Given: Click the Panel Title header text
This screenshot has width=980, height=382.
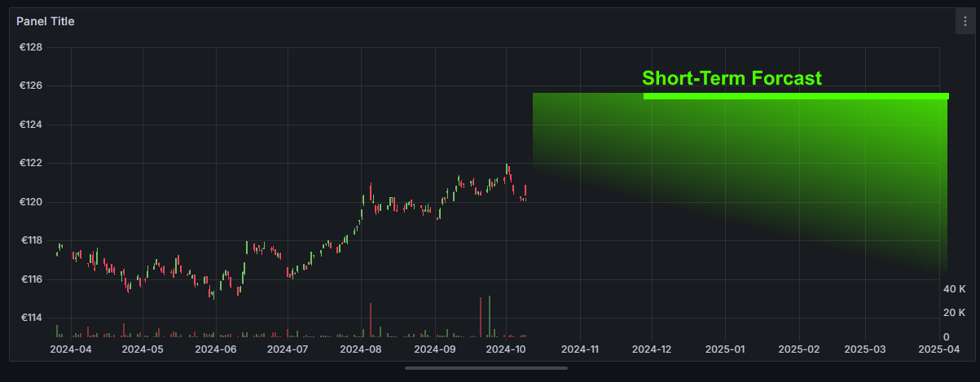Looking at the screenshot, I should 46,22.
